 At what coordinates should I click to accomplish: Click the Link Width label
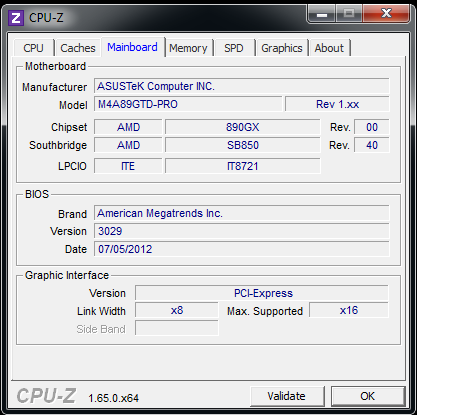point(101,311)
